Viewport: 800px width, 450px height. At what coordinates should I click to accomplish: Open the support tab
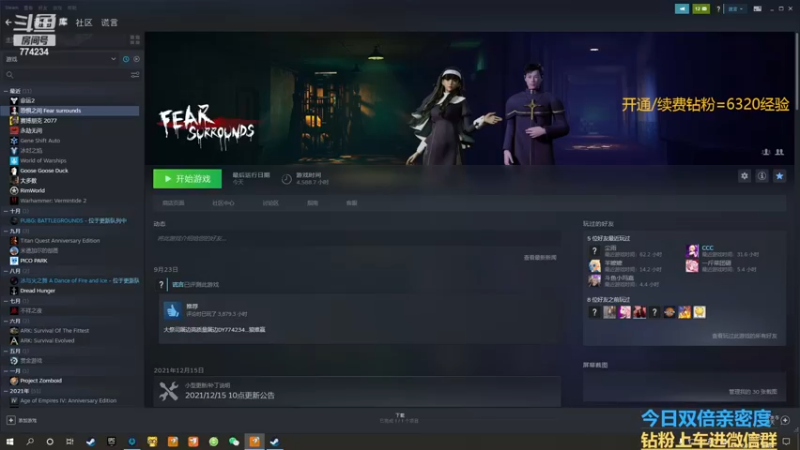pos(352,203)
